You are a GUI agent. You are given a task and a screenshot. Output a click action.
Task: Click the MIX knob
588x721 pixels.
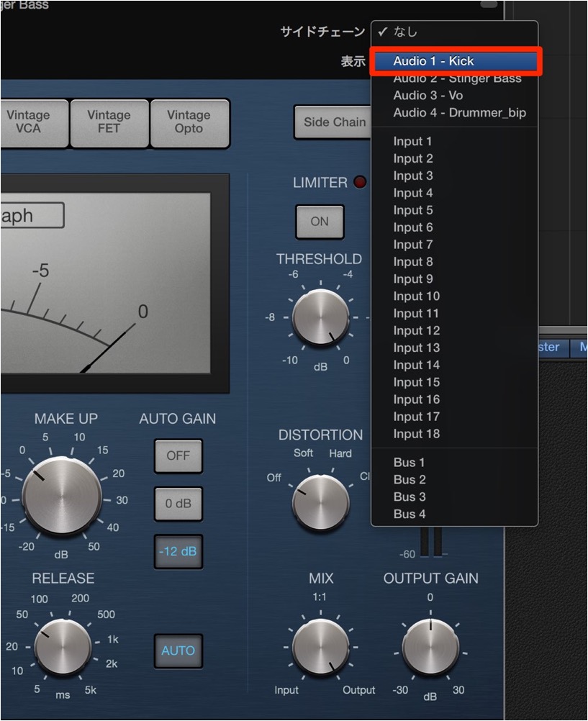point(321,646)
